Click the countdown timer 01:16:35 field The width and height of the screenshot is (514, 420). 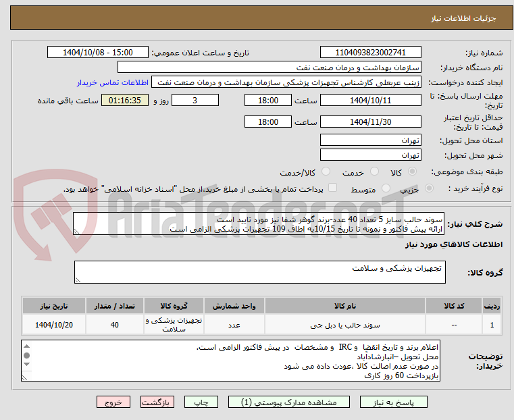[125, 100]
